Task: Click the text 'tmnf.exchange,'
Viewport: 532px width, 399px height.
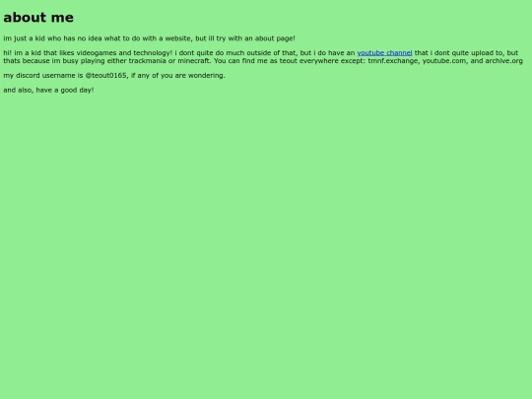Action: [x=393, y=61]
